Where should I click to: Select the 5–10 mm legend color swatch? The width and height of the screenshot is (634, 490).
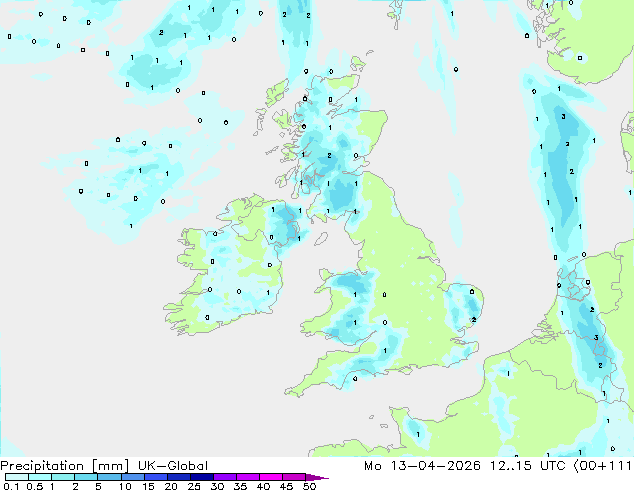pyautogui.click(x=109, y=477)
